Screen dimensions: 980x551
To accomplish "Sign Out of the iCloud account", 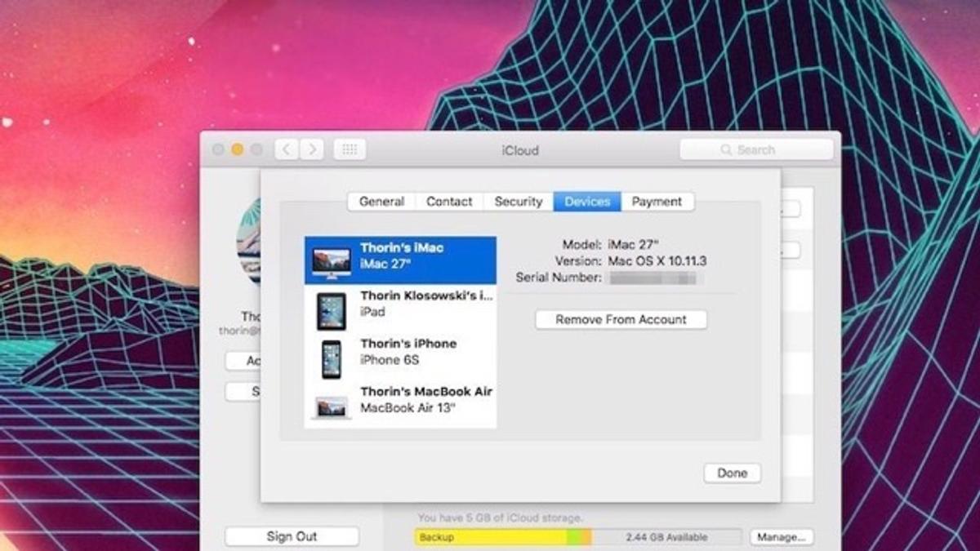I will click(292, 536).
